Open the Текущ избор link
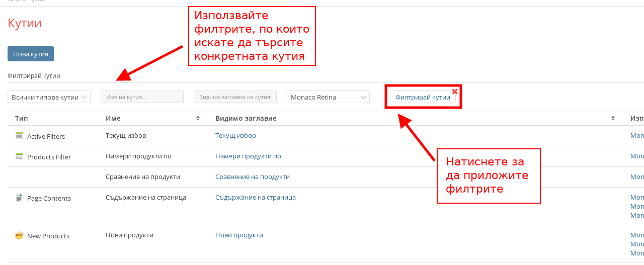The height and width of the screenshot is (265, 644). (x=235, y=136)
